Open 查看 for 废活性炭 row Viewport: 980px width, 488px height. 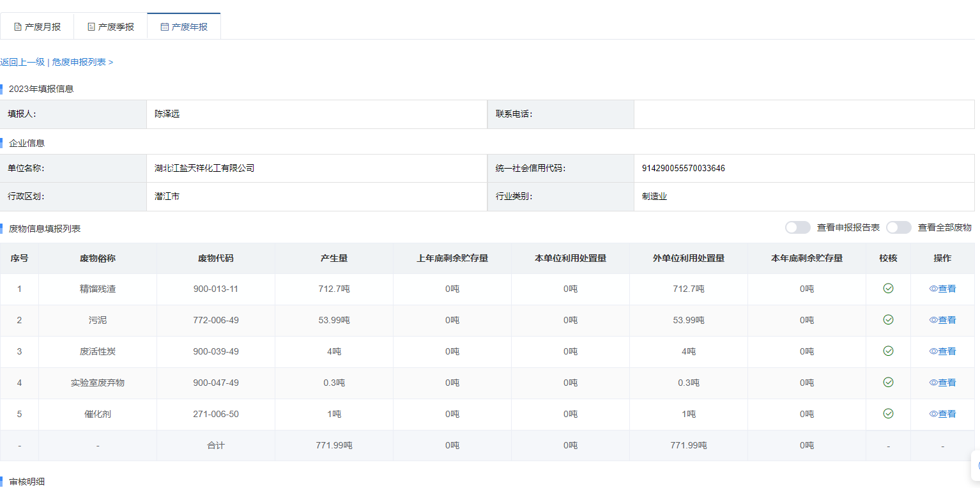pyautogui.click(x=942, y=351)
